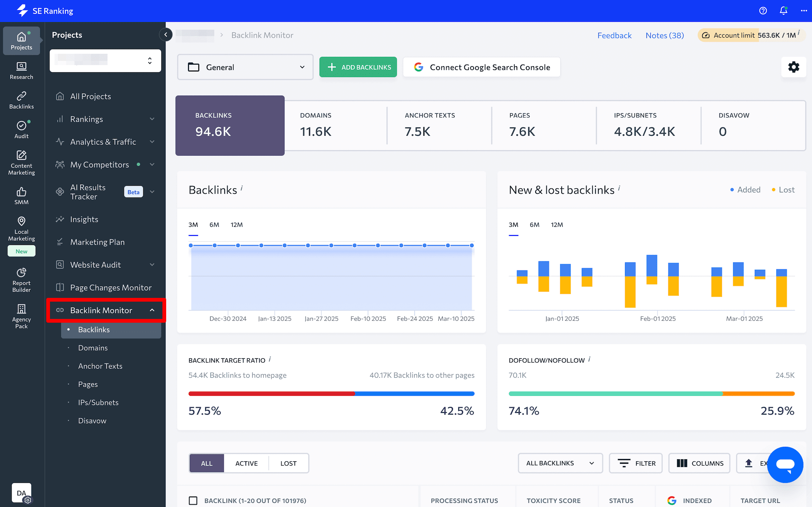Select the 12M range on the Backlinks chart
This screenshot has height=507, width=812.
236,225
